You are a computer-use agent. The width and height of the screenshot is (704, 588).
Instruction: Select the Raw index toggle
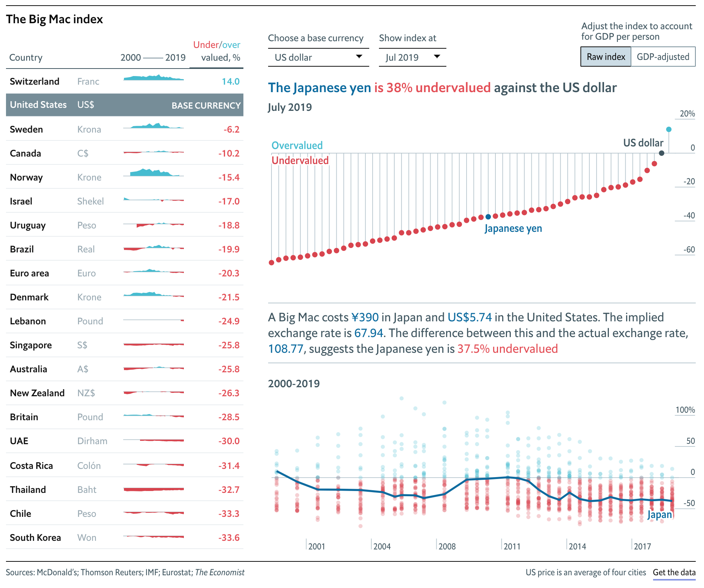click(x=606, y=57)
